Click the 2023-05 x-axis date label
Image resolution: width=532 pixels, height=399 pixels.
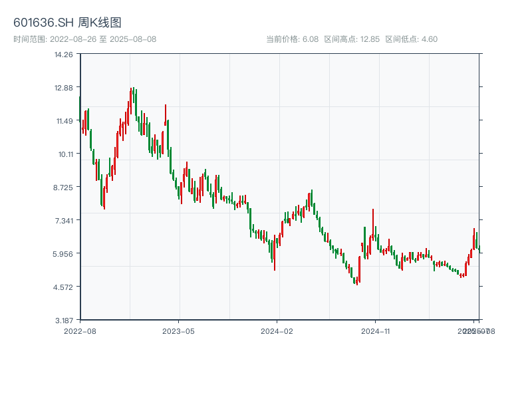coord(178,331)
